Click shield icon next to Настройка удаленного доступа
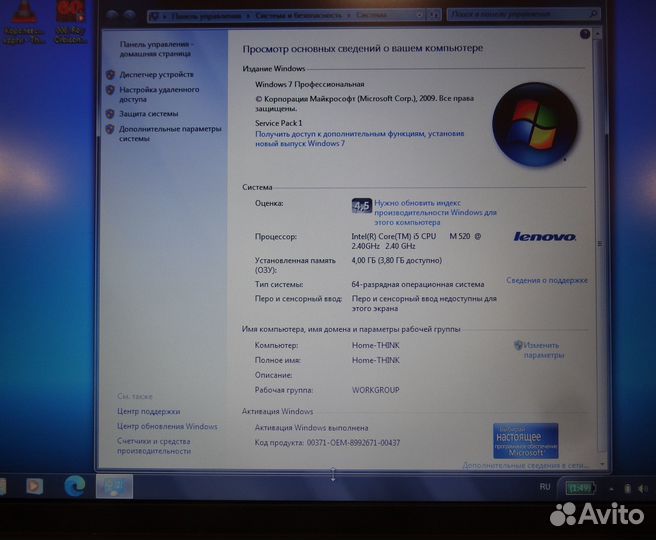This screenshot has width=656, height=540. pyautogui.click(x=110, y=90)
